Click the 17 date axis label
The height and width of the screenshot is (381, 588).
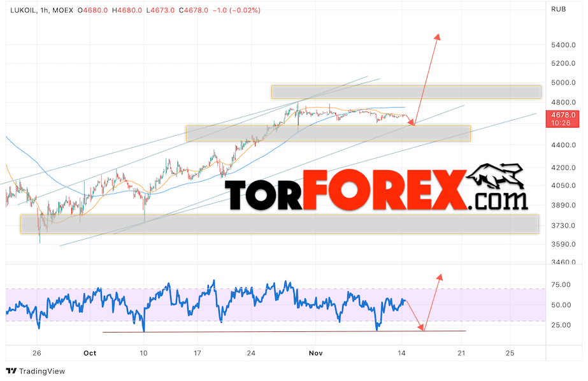[x=197, y=353]
